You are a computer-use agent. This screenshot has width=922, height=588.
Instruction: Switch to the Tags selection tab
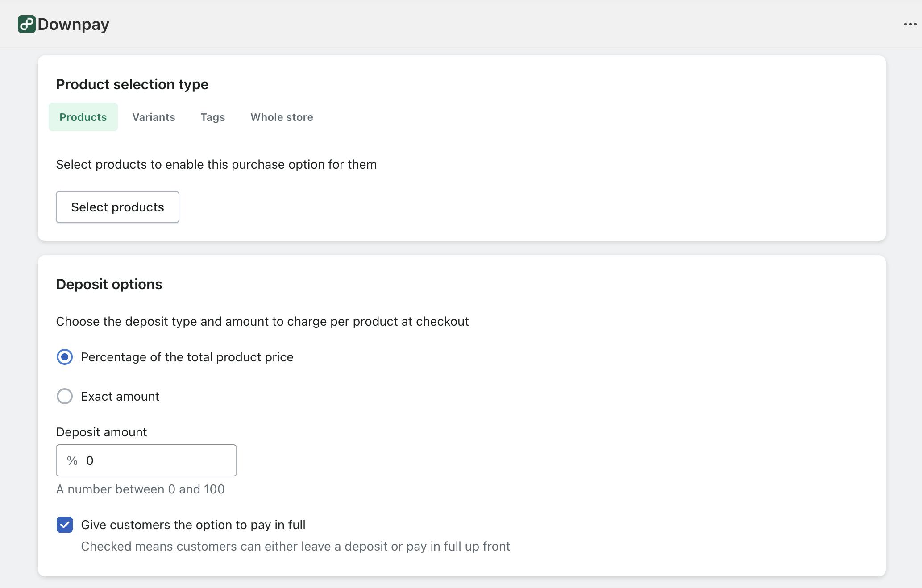(213, 117)
